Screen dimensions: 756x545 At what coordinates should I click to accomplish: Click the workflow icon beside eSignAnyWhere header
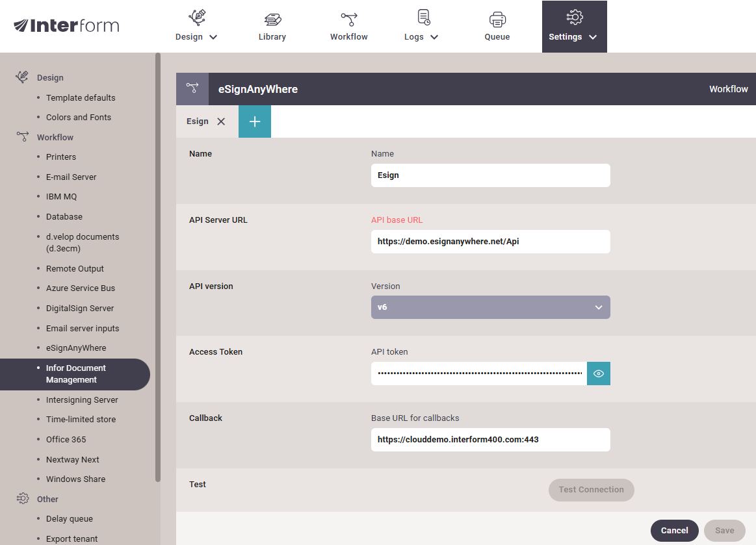[192, 89]
